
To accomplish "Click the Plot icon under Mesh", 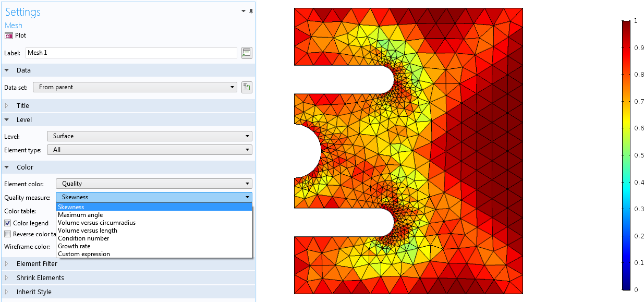I will (9, 35).
